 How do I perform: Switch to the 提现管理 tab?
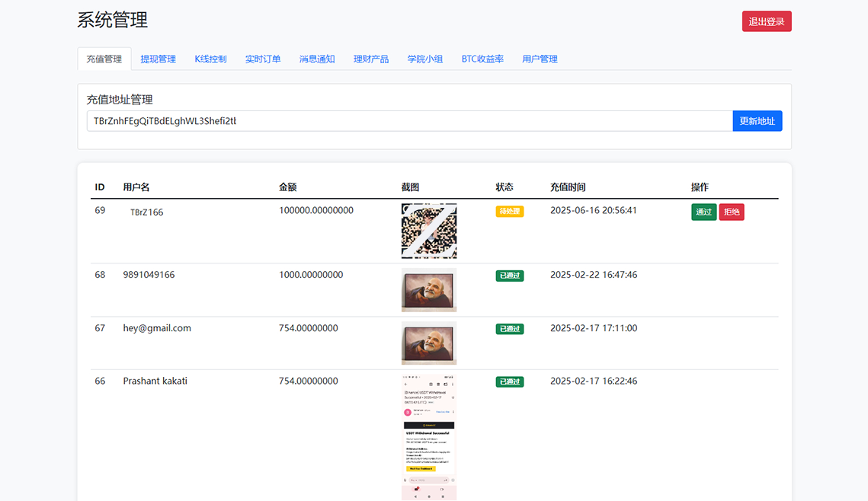coord(158,59)
